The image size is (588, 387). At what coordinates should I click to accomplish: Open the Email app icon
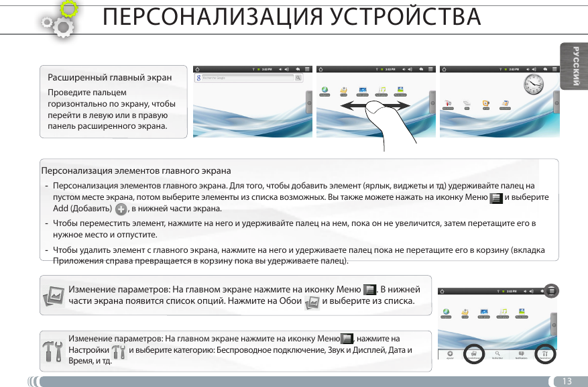coord(465,311)
